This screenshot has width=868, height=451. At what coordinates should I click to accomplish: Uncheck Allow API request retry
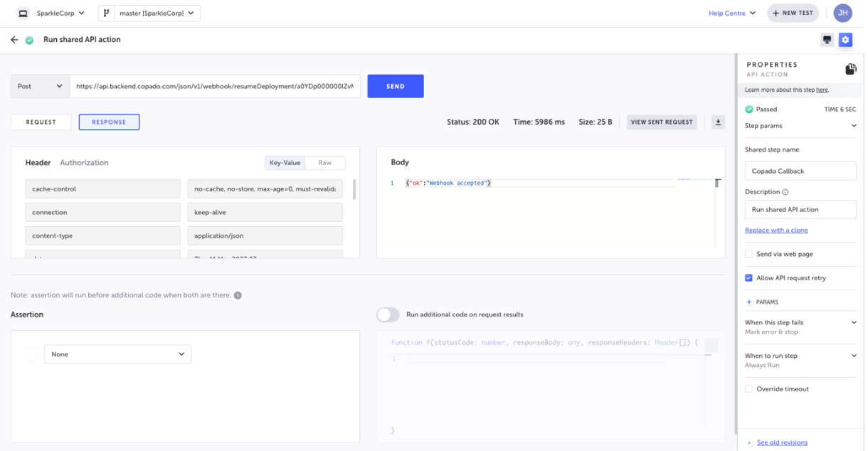tap(748, 278)
